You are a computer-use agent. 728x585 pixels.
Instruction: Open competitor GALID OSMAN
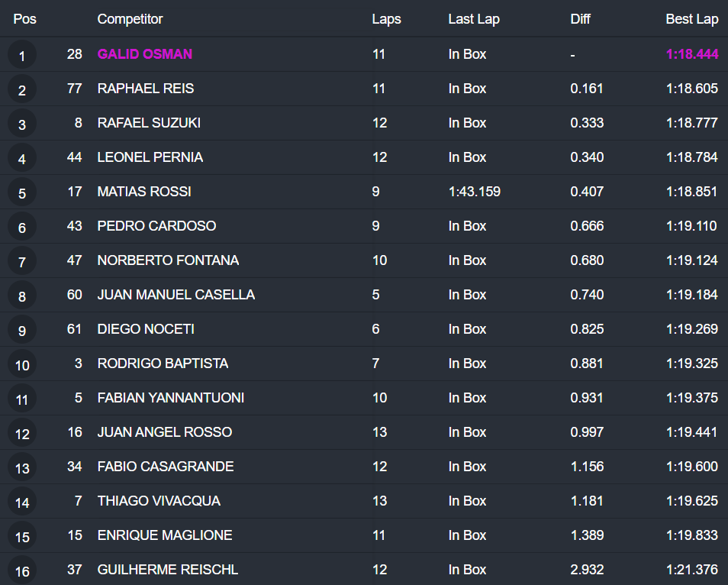coord(144,54)
